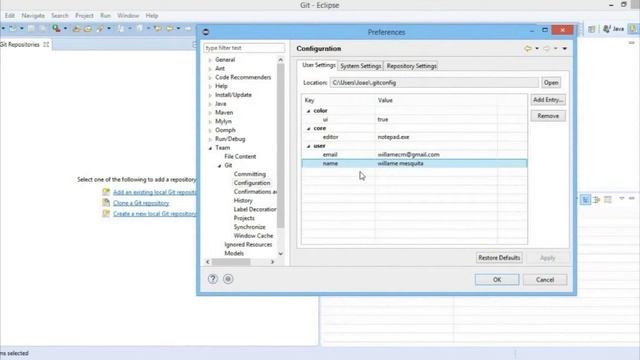
Task: Switch to the System Settings tab
Action: (x=361, y=66)
